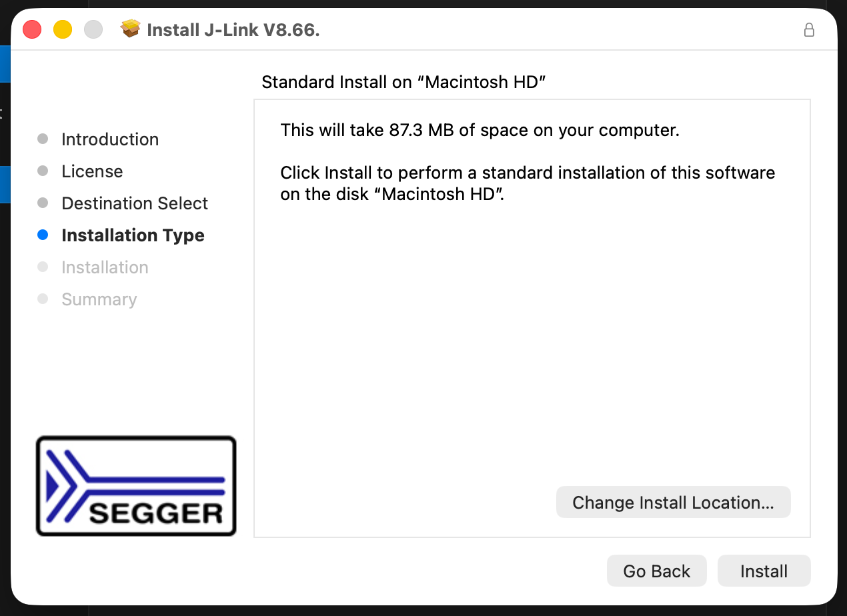
Task: Click the gray bullet next to Introduction
Action: [43, 139]
